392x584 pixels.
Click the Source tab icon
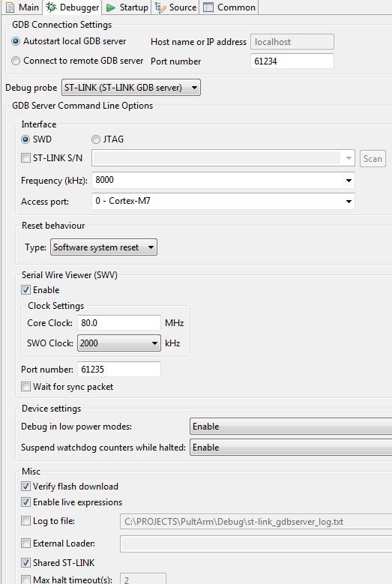pyautogui.click(x=160, y=7)
